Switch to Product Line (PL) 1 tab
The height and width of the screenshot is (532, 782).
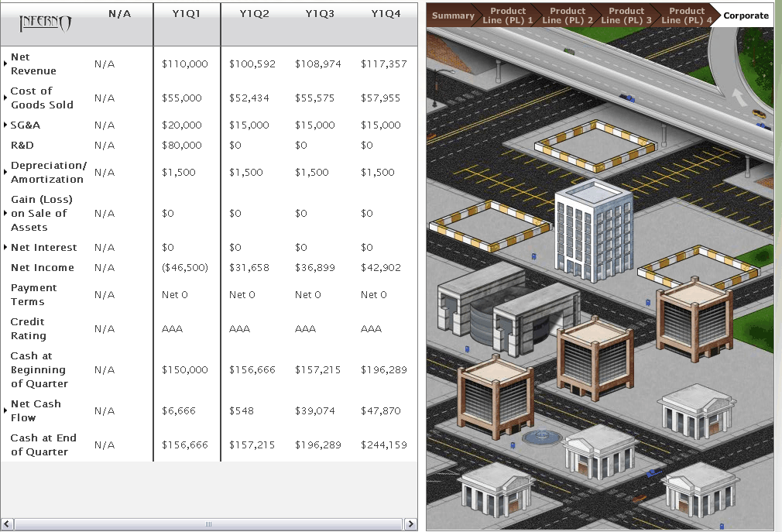pos(507,15)
